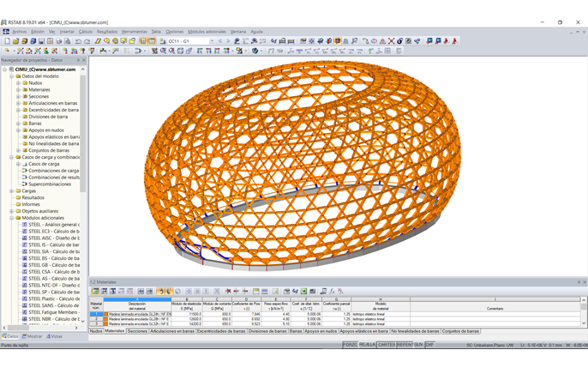588x368 pixels.
Task: Expand the Materiales tree node
Action: (18, 90)
